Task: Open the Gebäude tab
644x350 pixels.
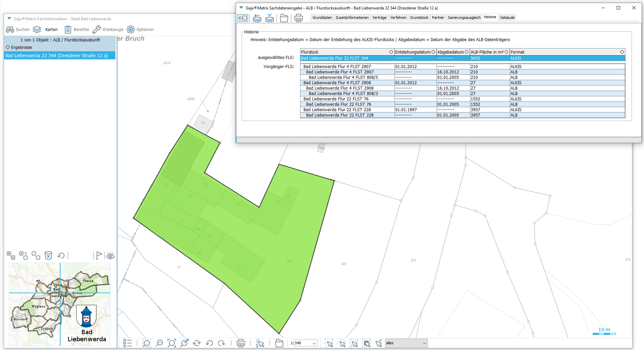Action: (507, 18)
